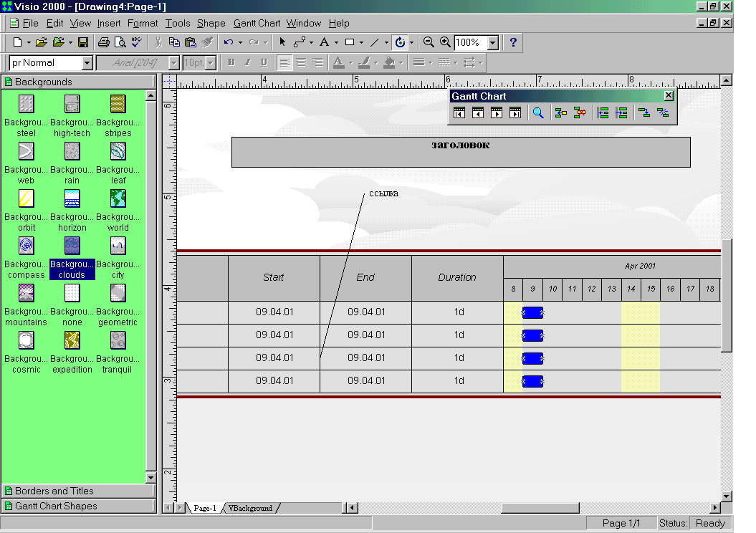Screen dimensions: 756x533
Task: Click the Open folder icon
Action: pyautogui.click(x=42, y=42)
